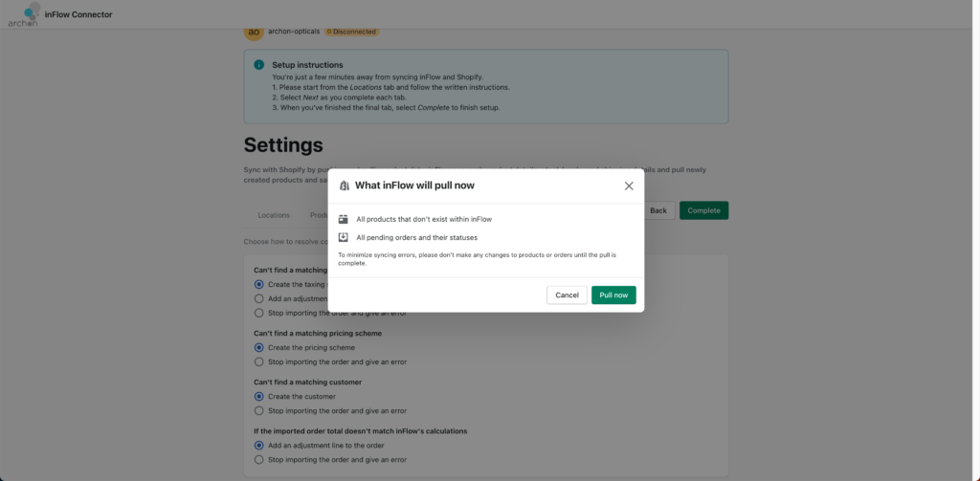Click the ao store avatar

click(x=253, y=33)
